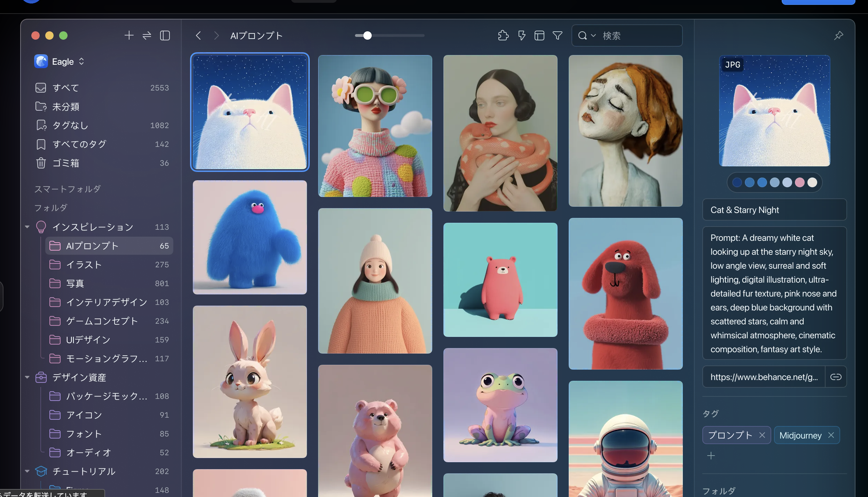Click the lightning bolt action icon

click(521, 35)
